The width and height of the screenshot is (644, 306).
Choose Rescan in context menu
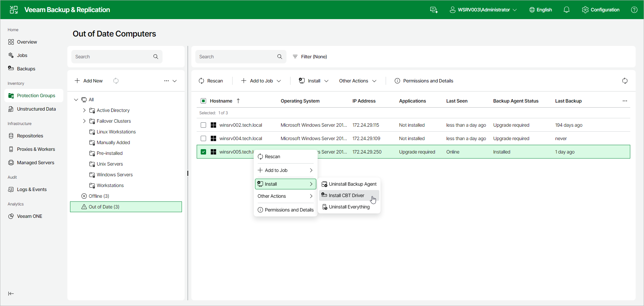pyautogui.click(x=285, y=157)
